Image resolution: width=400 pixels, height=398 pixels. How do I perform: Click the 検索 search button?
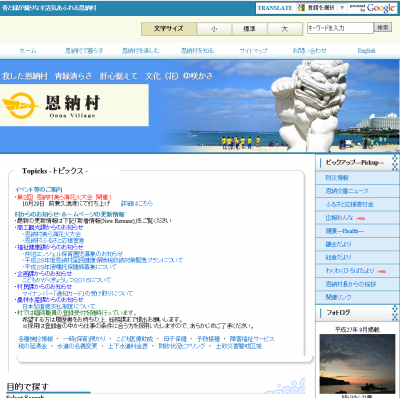click(383, 27)
